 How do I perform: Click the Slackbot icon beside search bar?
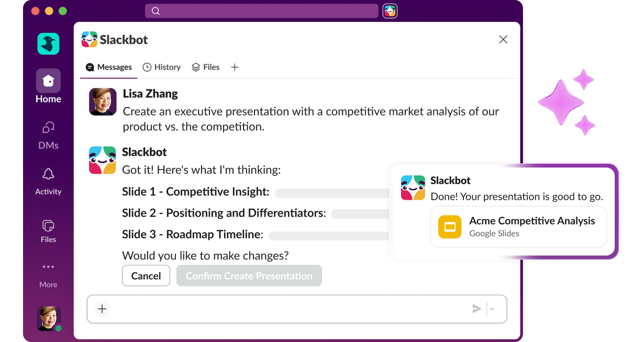[390, 11]
